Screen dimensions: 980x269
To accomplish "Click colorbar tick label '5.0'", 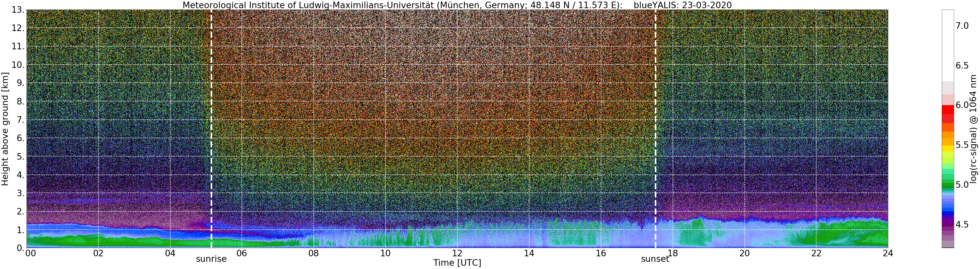I will point(962,184).
